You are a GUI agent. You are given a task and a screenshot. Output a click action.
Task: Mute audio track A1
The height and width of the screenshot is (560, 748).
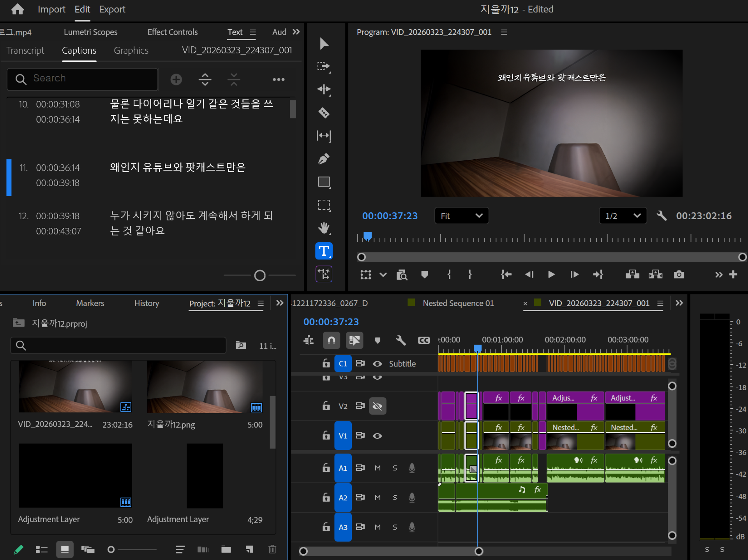click(x=378, y=468)
